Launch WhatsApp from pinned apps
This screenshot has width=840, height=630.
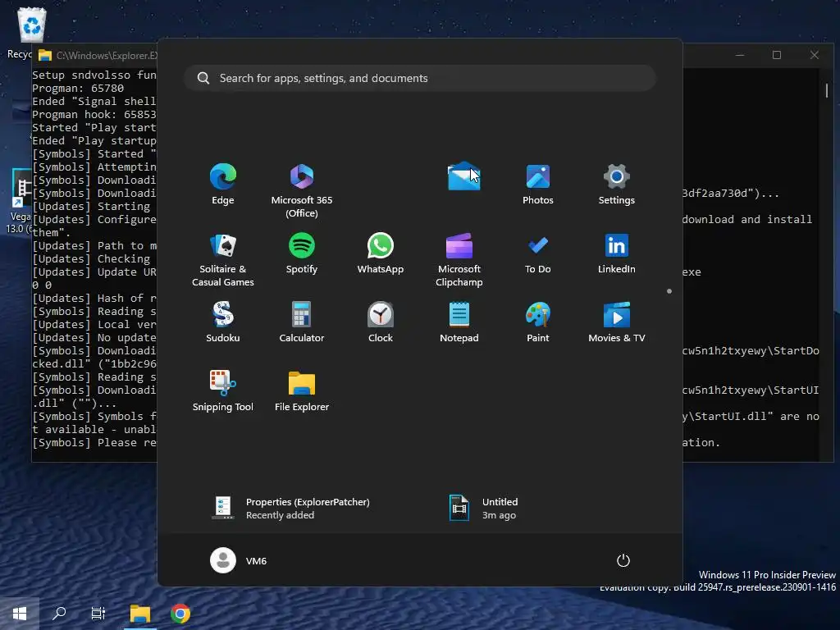click(381, 253)
